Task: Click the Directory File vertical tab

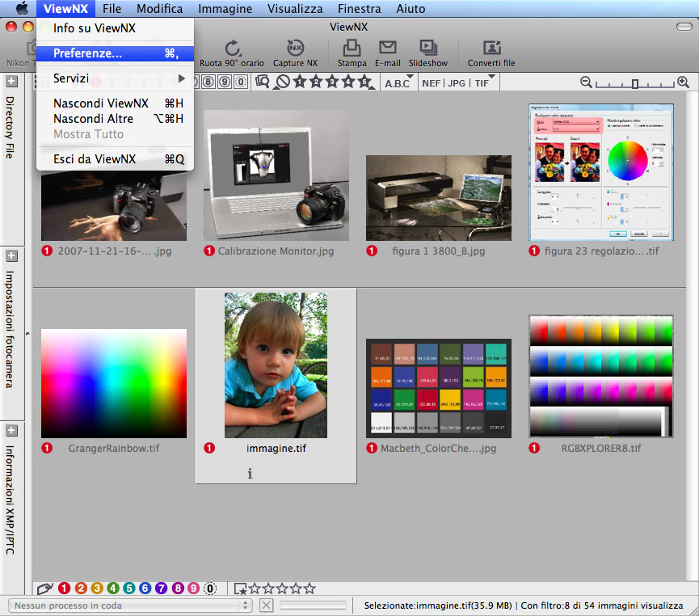Action: click(10, 127)
